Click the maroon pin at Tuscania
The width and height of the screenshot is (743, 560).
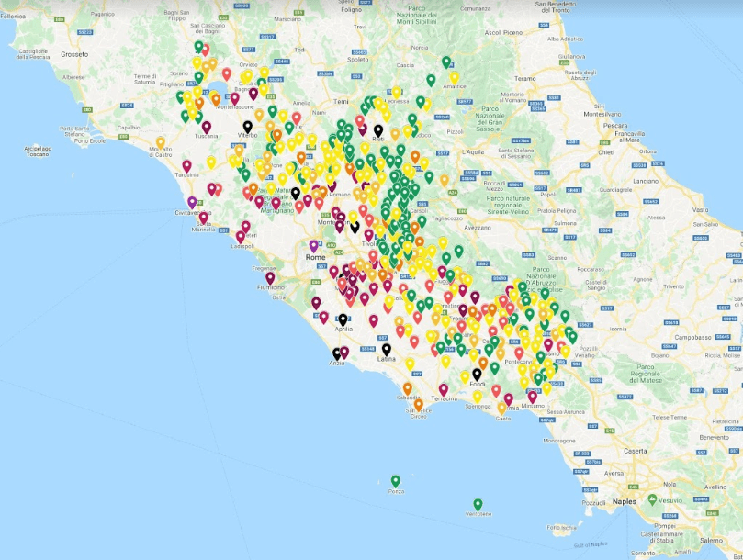[206, 128]
